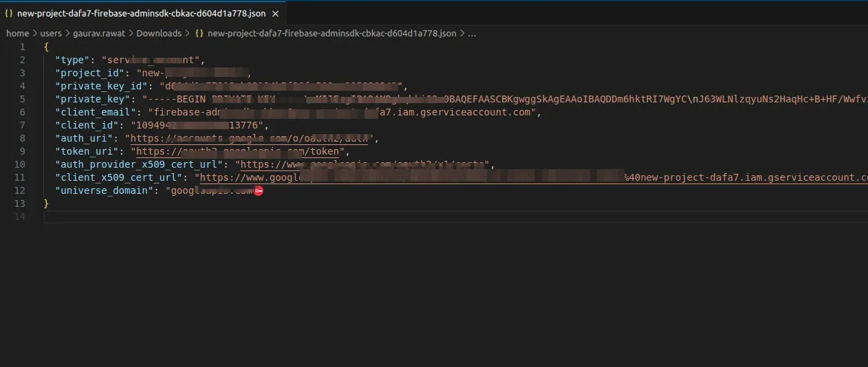Click the JSON icon in the breadcrumb
The image size is (868, 367).
[x=199, y=33]
